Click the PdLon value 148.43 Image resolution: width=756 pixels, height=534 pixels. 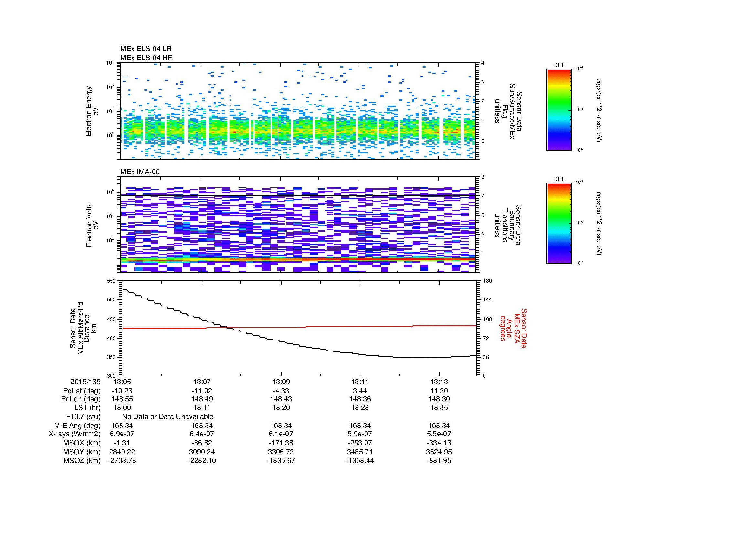pyautogui.click(x=281, y=399)
